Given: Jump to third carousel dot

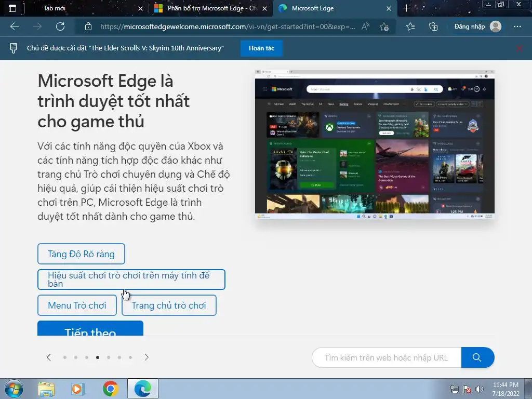Looking at the screenshot, I should pyautogui.click(x=87, y=357).
